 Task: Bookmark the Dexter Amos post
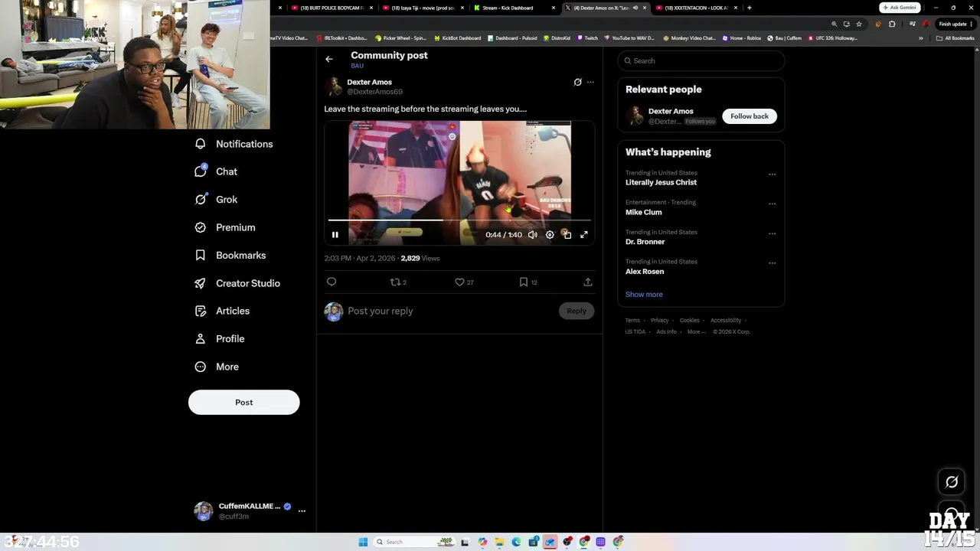(x=524, y=282)
